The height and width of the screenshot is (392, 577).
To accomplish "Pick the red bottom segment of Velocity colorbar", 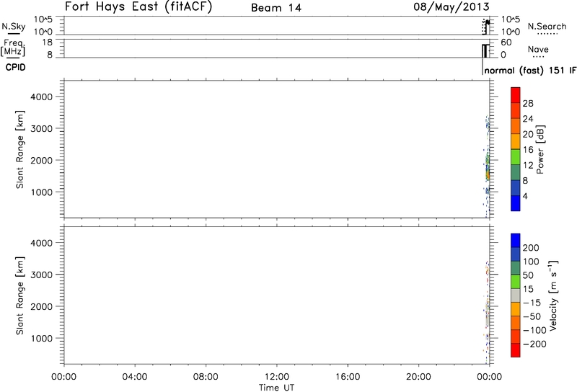I will click(515, 350).
